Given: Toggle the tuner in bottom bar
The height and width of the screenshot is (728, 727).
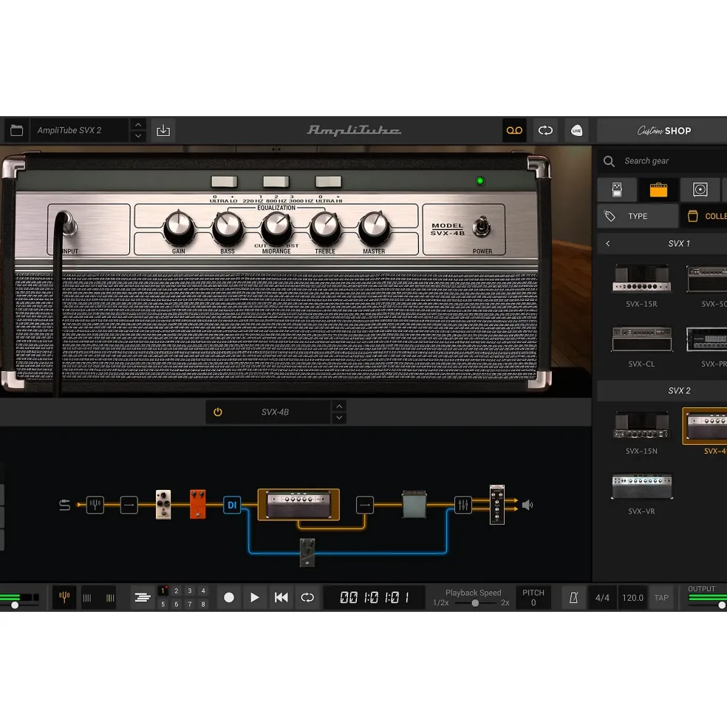Looking at the screenshot, I should coord(64,597).
